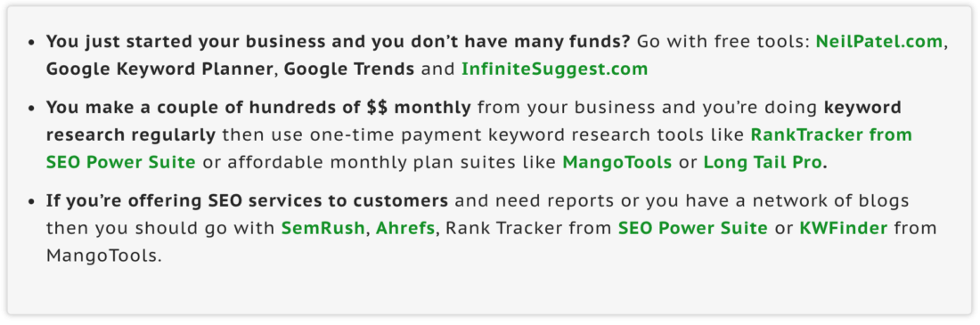Click the plain 'MangoTools.' text on last line
This screenshot has width=980, height=325.
tap(103, 256)
